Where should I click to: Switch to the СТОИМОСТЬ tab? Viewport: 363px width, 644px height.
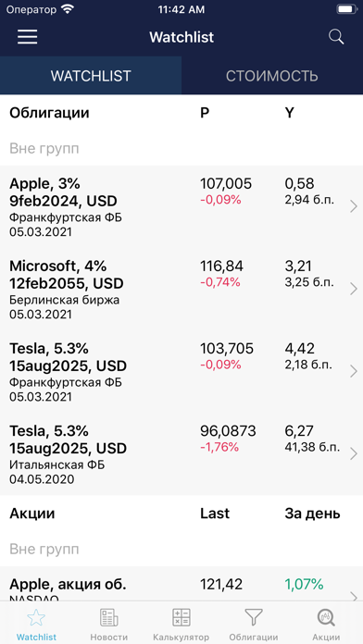[x=272, y=76]
